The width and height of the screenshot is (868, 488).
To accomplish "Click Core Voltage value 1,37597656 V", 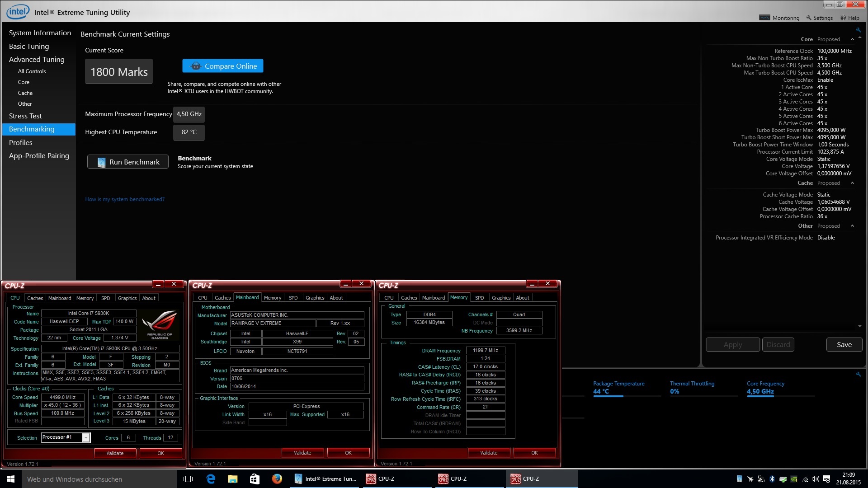I will point(833,166).
